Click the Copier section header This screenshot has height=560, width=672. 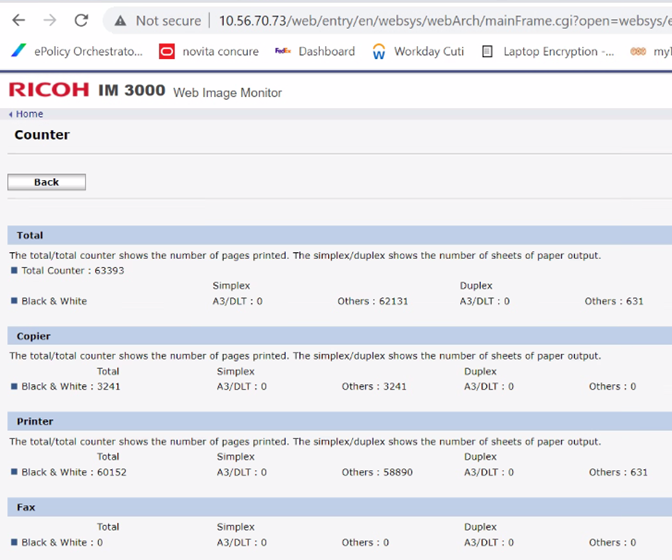[339, 336]
